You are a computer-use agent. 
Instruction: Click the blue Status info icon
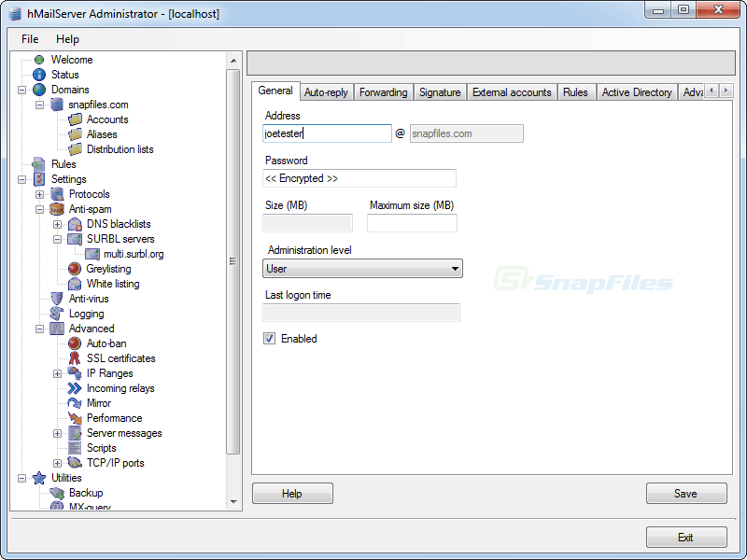click(39, 75)
